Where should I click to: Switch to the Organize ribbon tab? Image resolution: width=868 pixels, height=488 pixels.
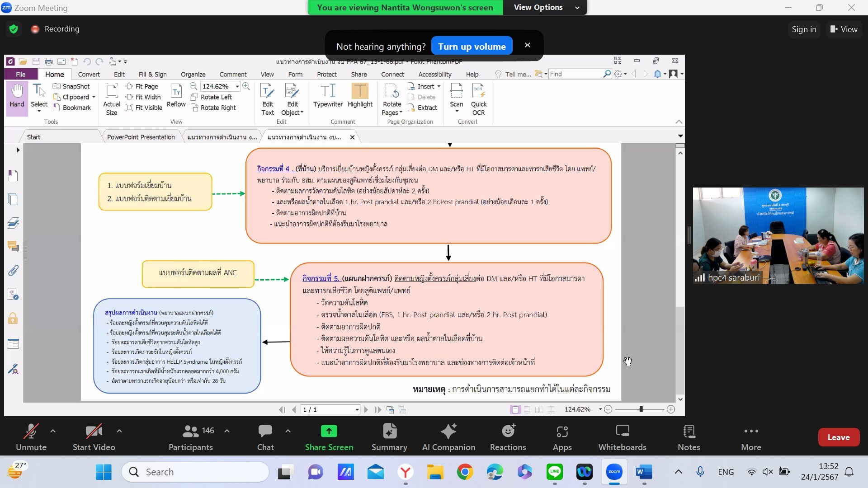[x=193, y=74]
